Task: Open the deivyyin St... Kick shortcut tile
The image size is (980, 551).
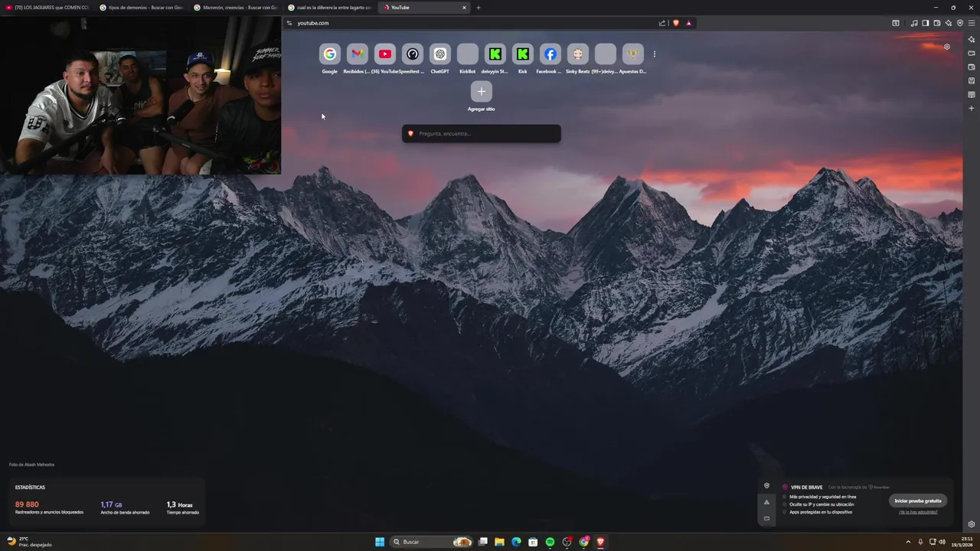Action: [495, 54]
